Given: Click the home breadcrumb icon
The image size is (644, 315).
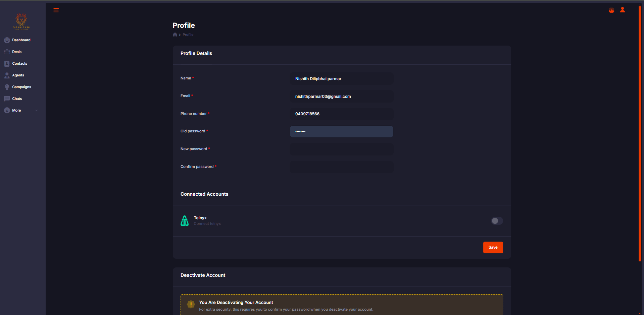Looking at the screenshot, I should (x=175, y=35).
